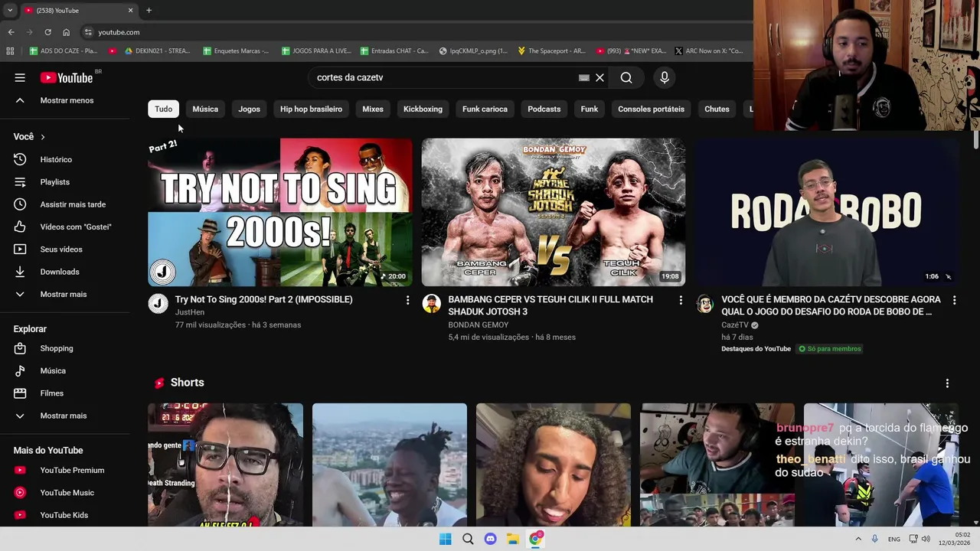
Task: Select the Jogos filter chip
Action: [249, 109]
